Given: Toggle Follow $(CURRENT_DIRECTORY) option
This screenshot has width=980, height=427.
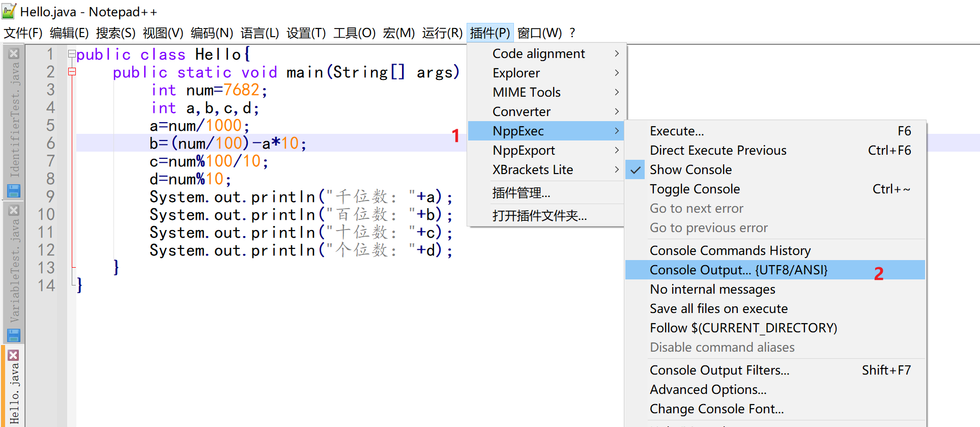Looking at the screenshot, I should click(775, 328).
